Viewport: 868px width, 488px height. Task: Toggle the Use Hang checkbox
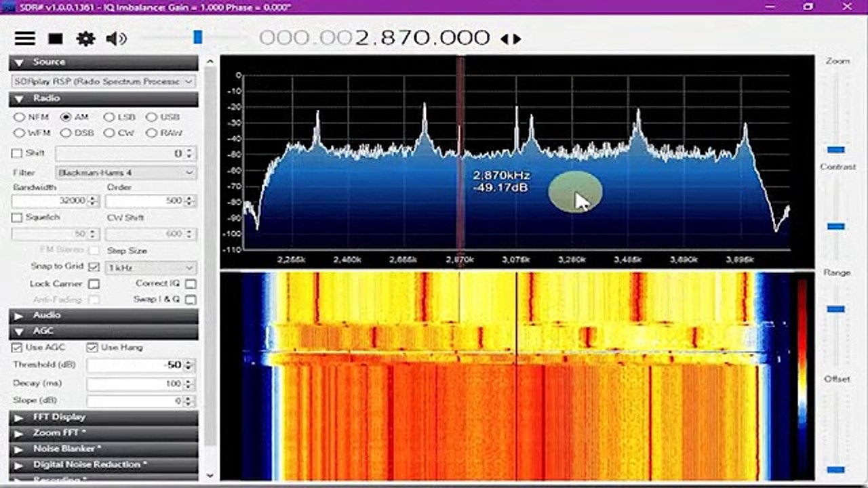(x=93, y=348)
